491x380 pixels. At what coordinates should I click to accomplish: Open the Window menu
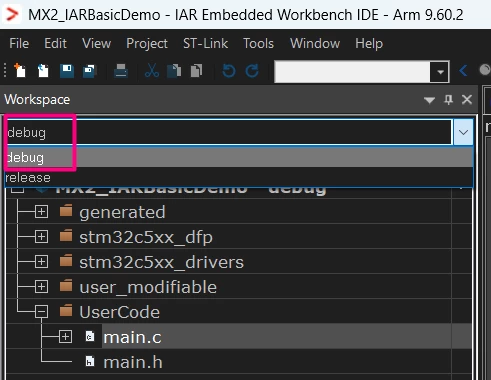[315, 43]
